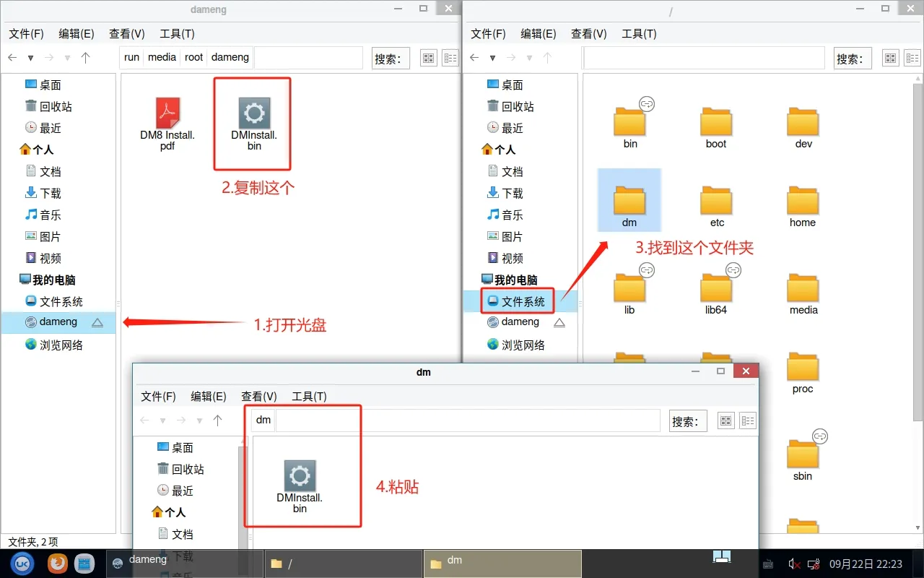This screenshot has height=578, width=924.
Task: Open 工具(T) menu in dameng window
Action: [x=177, y=34]
